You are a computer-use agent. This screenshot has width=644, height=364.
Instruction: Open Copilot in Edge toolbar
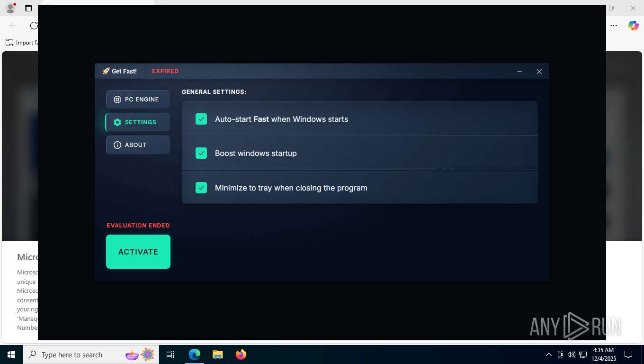click(x=633, y=26)
